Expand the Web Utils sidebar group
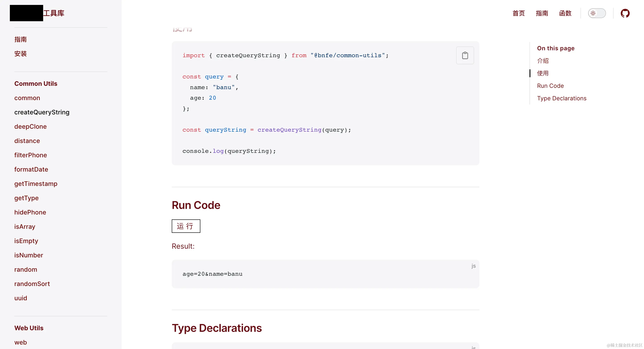The height and width of the screenshot is (349, 644). [x=29, y=328]
